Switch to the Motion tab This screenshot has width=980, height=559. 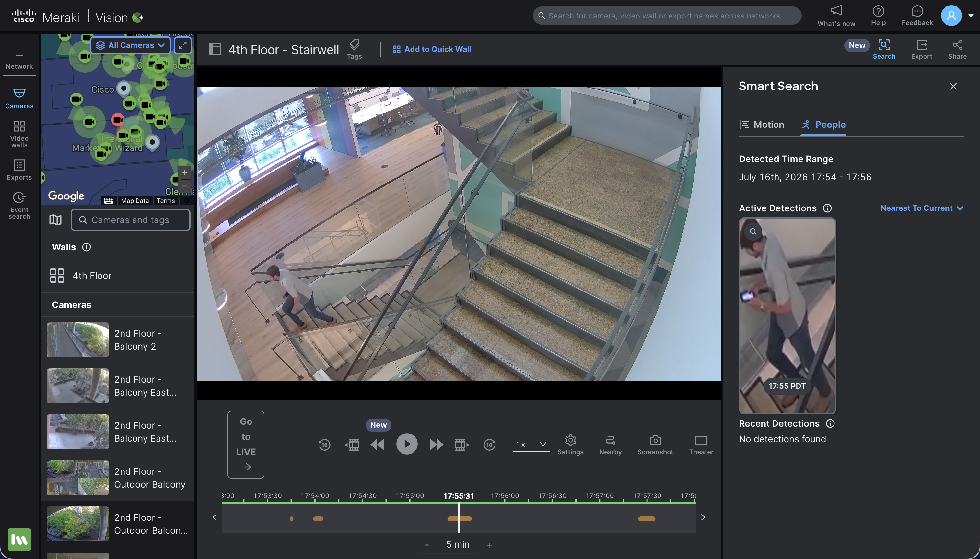(x=762, y=125)
